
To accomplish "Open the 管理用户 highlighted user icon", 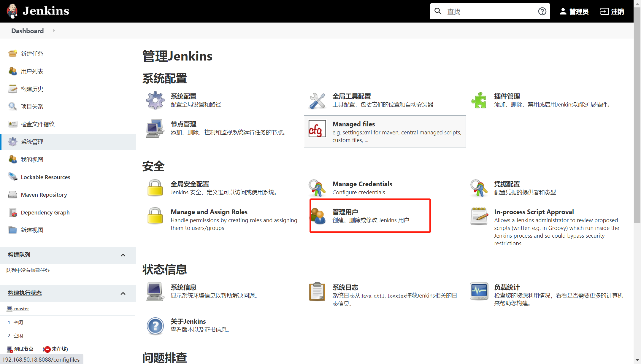I will [319, 216].
